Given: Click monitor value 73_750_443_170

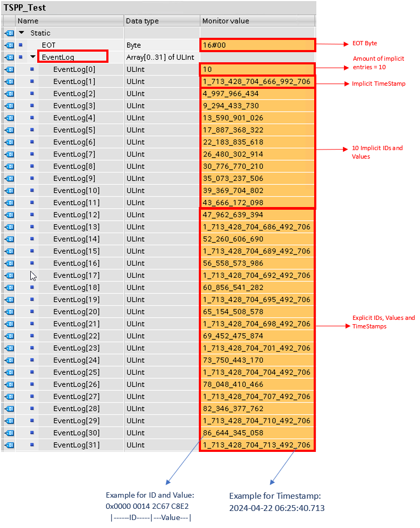Looking at the screenshot, I should (x=257, y=360).
